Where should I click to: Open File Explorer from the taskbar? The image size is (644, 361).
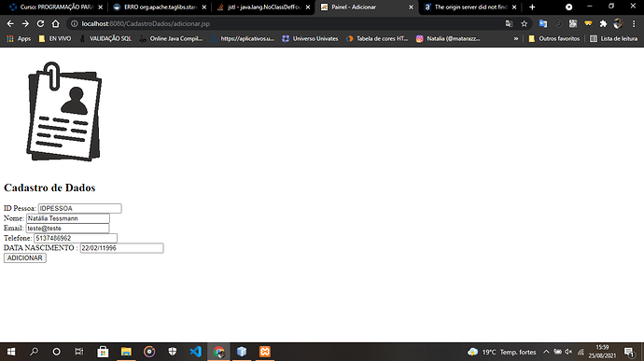[126, 352]
